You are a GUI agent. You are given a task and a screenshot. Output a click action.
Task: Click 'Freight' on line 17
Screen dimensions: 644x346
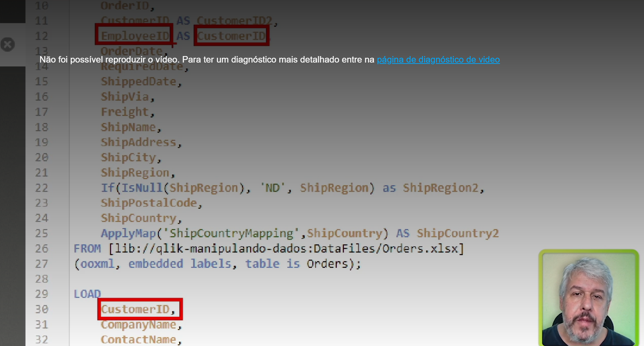coord(125,112)
